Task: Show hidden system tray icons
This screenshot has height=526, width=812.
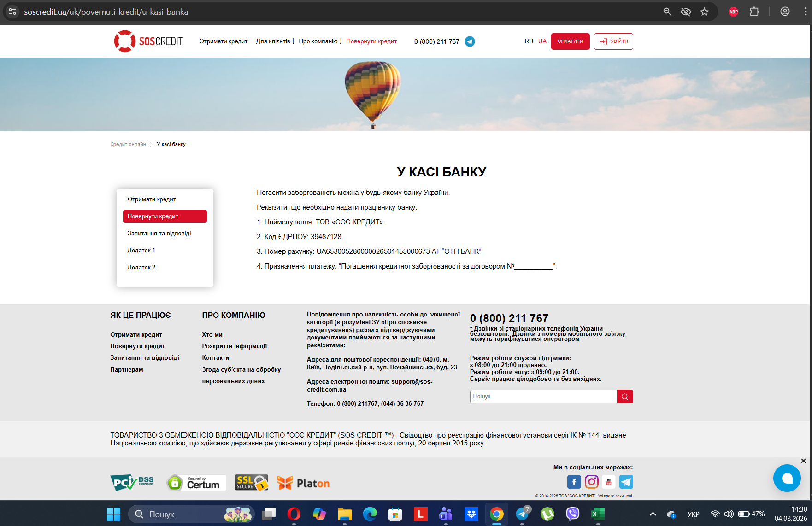Action: [x=653, y=514]
